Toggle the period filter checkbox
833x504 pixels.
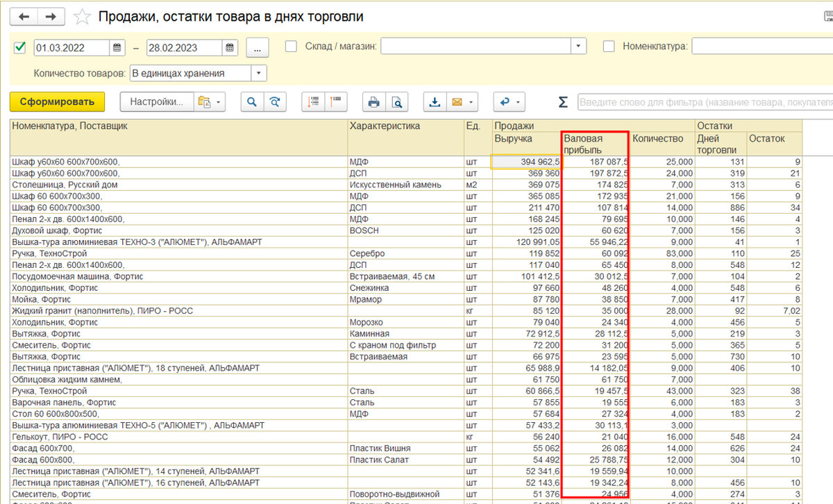pyautogui.click(x=20, y=47)
